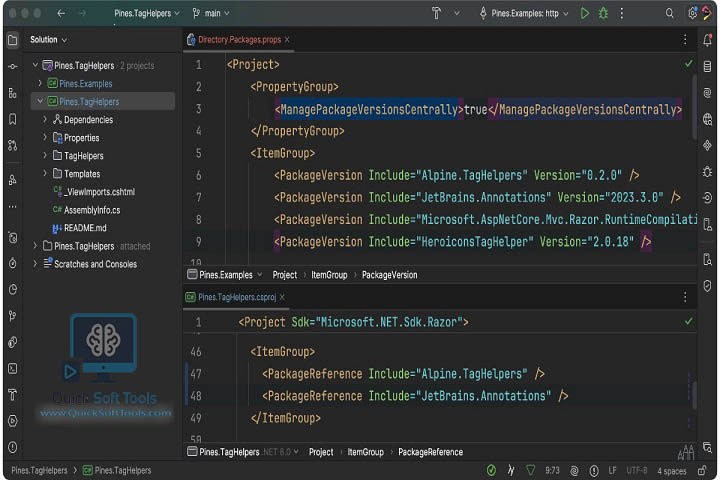Close the Directory.Packages.props tab
Viewport: 720px width, 480px height.
pos(287,40)
